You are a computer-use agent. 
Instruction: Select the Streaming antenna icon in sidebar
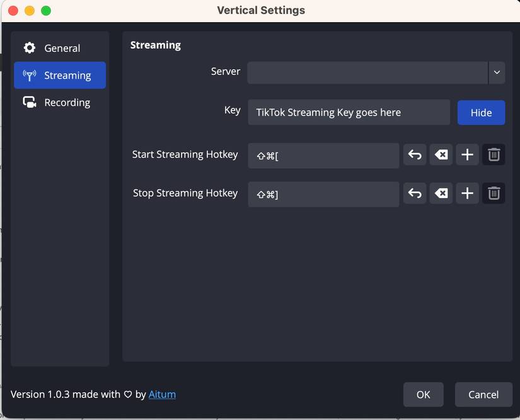28,74
